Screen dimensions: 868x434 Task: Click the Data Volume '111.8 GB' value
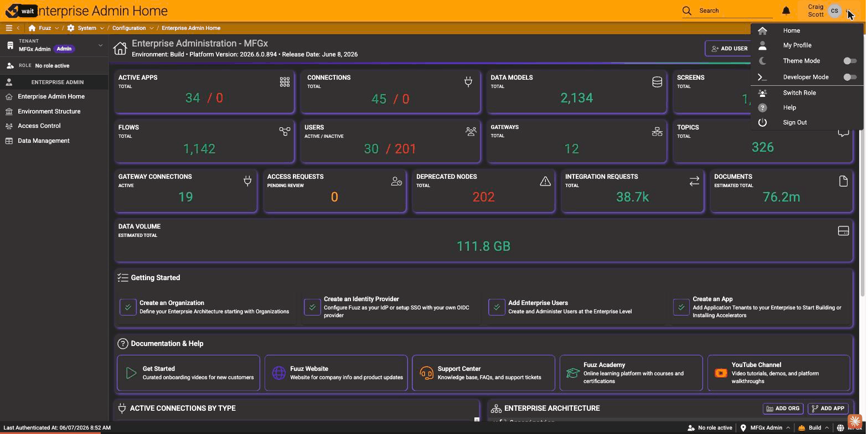483,246
